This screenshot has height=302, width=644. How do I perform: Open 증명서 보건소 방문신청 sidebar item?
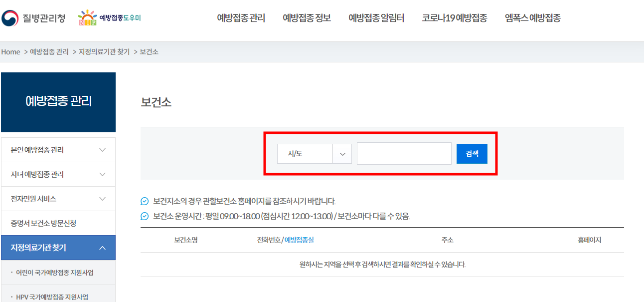pos(58,223)
